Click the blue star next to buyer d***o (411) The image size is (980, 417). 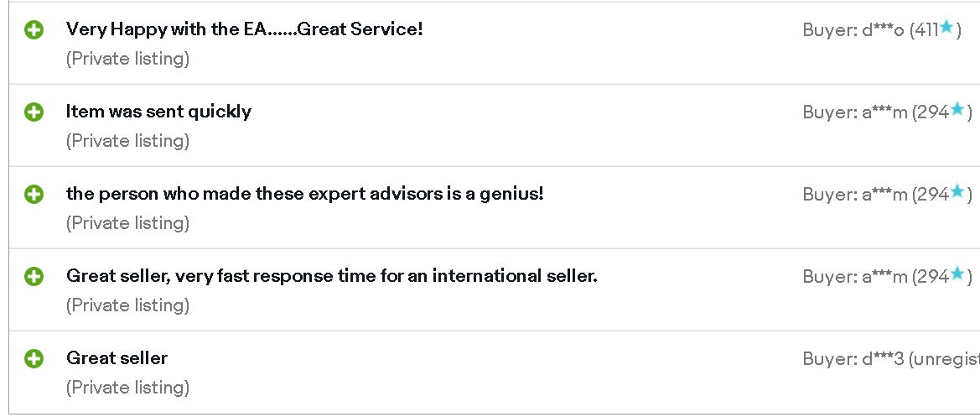946,27
